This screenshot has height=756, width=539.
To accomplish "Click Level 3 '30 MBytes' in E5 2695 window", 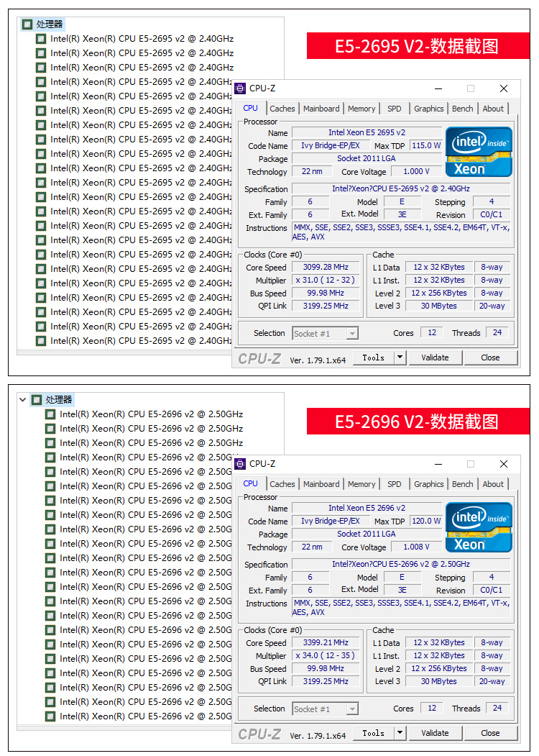I will coord(439,306).
